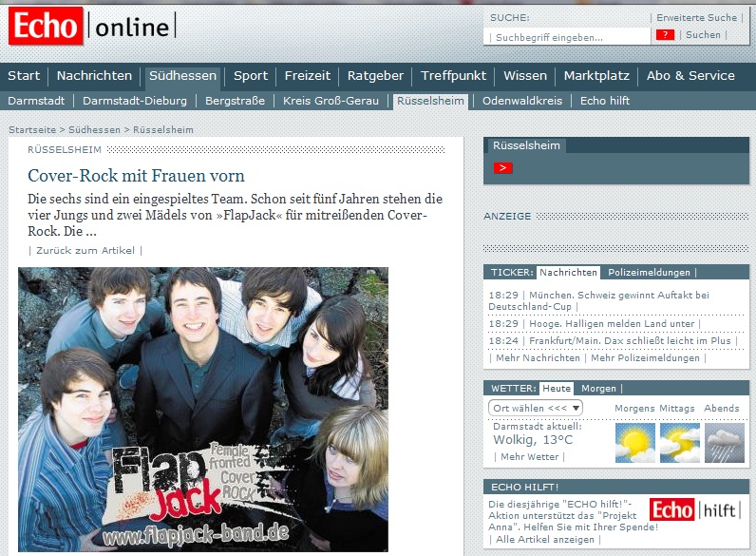
Task: Open Kreis Groß-Gerau region
Action: coord(331,101)
